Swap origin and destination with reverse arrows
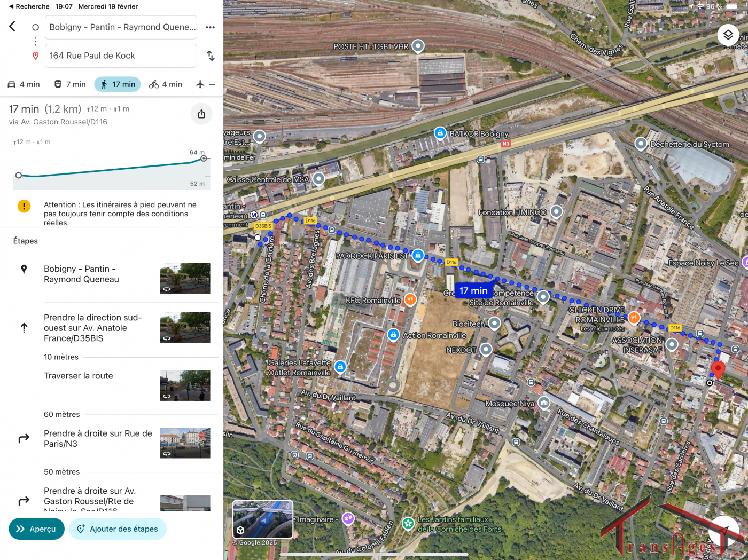 (x=211, y=56)
